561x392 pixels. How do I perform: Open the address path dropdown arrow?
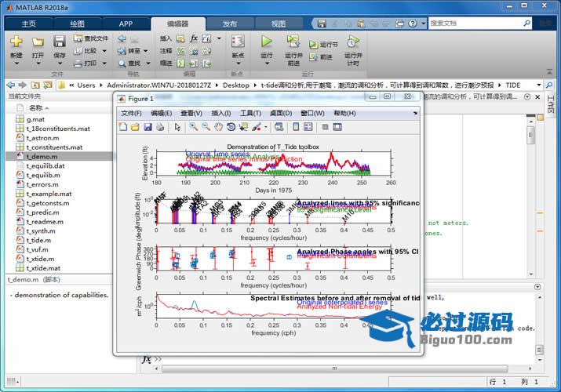click(x=539, y=85)
